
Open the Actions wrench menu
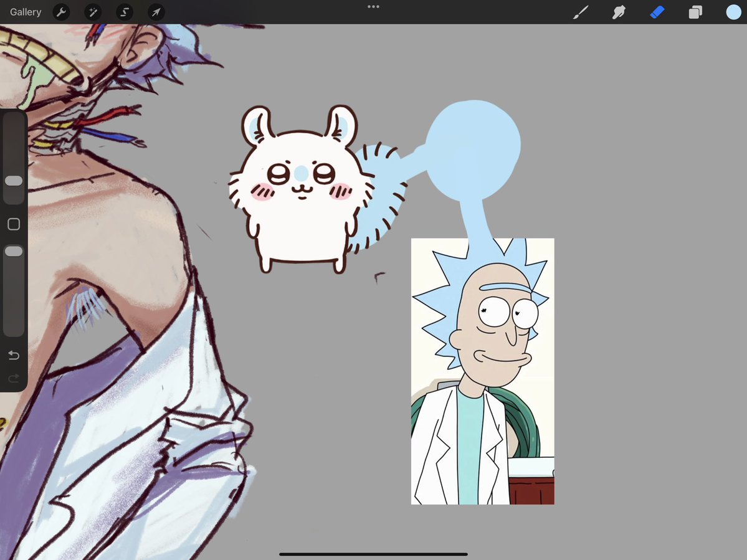[62, 12]
